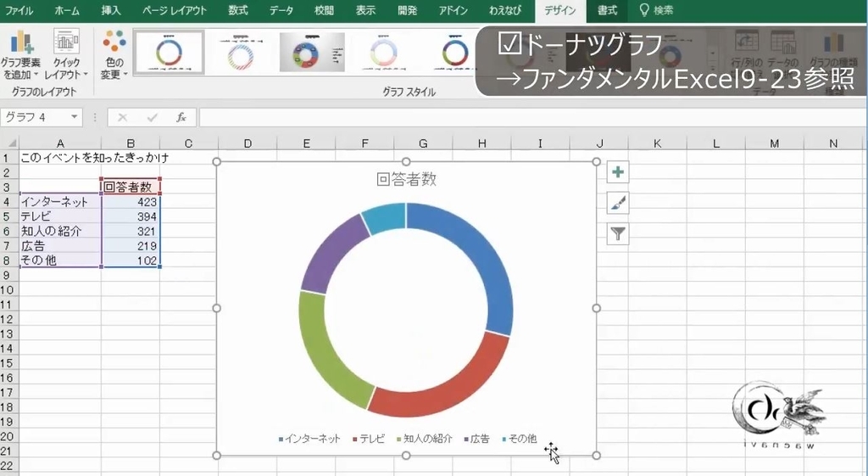Click the Name Box showing グラフ 4
Image resolution: width=868 pixels, height=476 pixels.
pyautogui.click(x=36, y=117)
